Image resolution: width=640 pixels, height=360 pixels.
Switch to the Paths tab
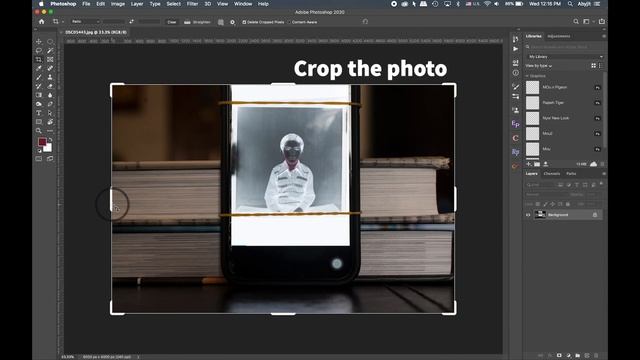click(571, 173)
